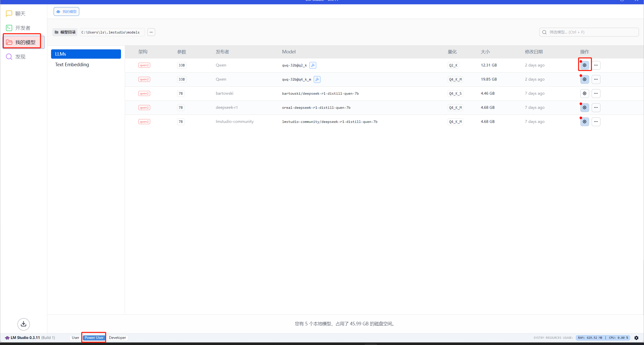Click publisher bartowski cell
The width and height of the screenshot is (644, 345).
click(x=224, y=93)
